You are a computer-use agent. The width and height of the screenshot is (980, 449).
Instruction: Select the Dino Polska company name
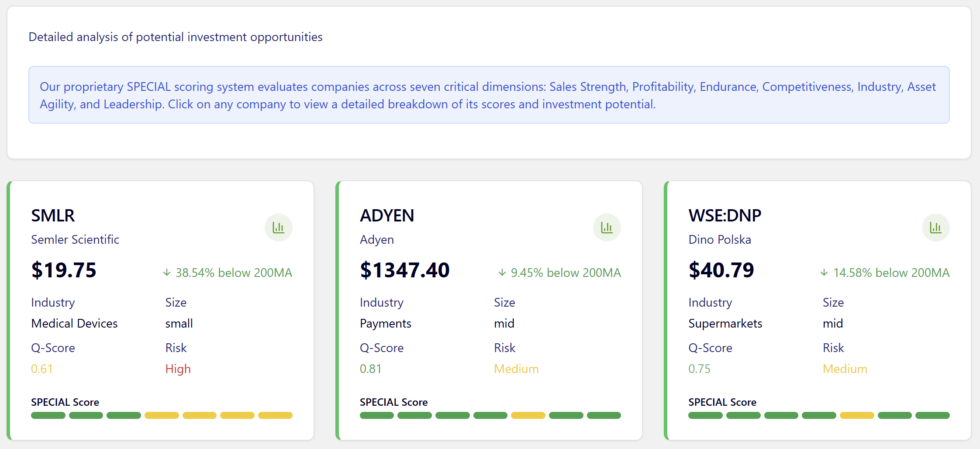[720, 239]
